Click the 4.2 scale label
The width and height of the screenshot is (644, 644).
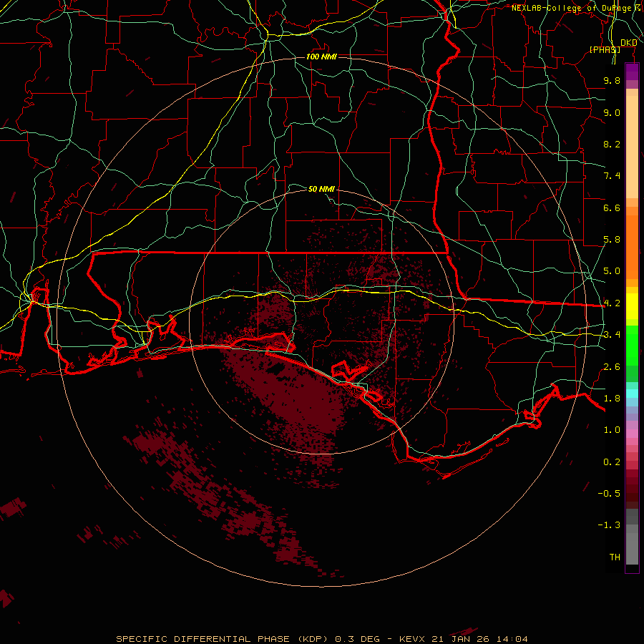(612, 303)
